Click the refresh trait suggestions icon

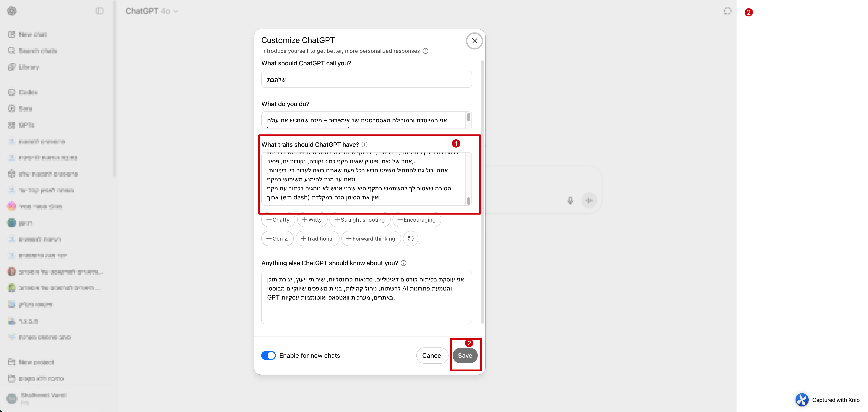pyautogui.click(x=410, y=239)
